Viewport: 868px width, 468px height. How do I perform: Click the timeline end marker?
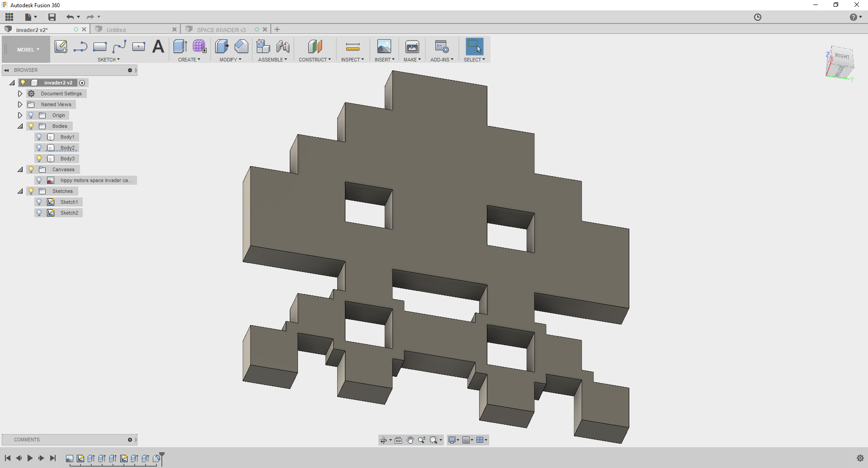162,459
